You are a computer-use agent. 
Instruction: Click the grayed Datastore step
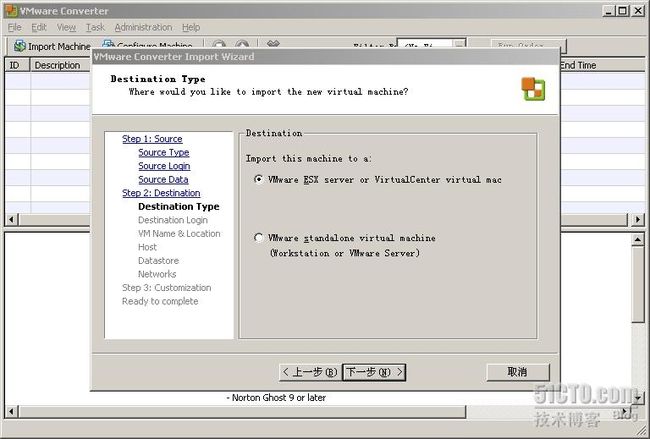pos(158,261)
